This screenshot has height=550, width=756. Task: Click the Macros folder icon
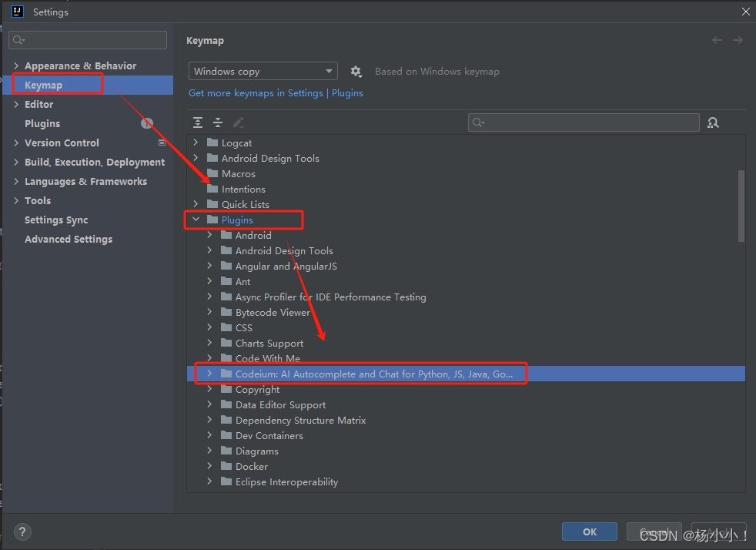(x=212, y=173)
